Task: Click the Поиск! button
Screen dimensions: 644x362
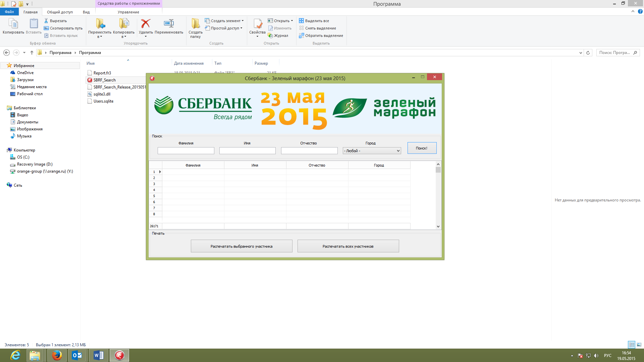Action: click(x=422, y=148)
